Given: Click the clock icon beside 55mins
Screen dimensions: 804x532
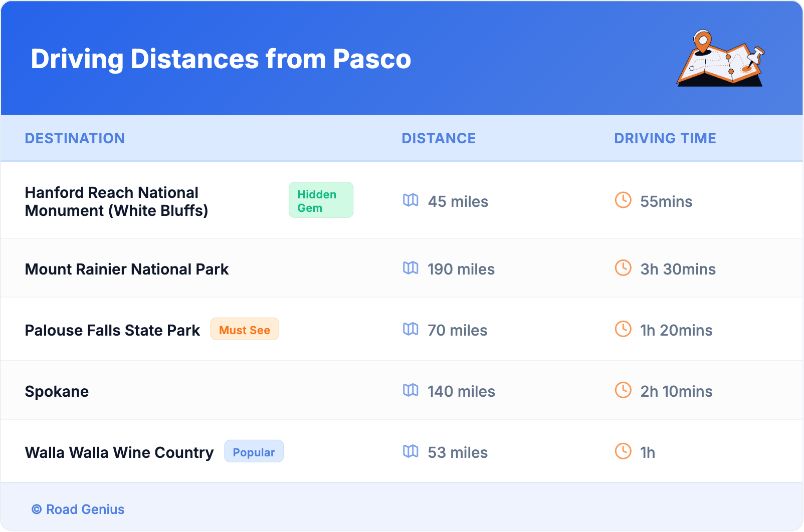Looking at the screenshot, I should (623, 200).
